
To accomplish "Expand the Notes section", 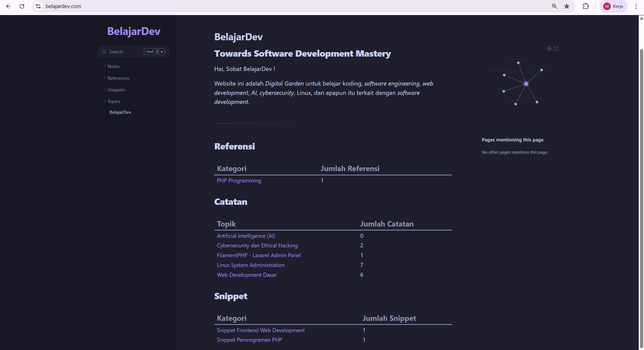I will (x=113, y=66).
